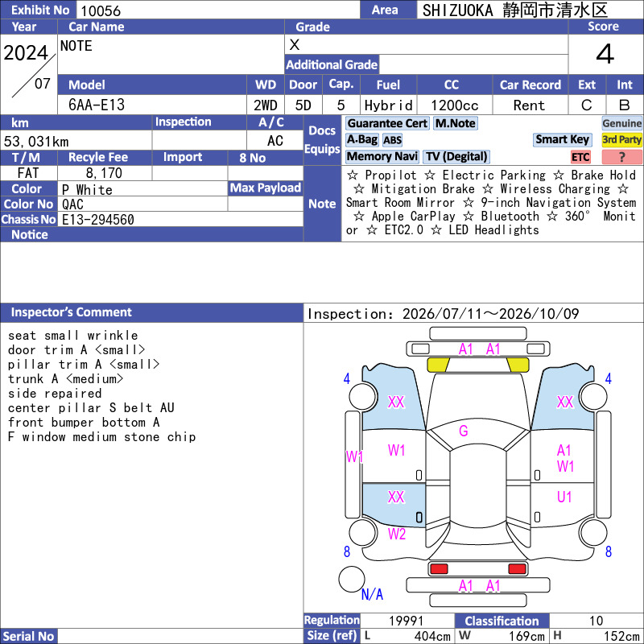
Task: Click the grade value X
Action: coord(295,45)
